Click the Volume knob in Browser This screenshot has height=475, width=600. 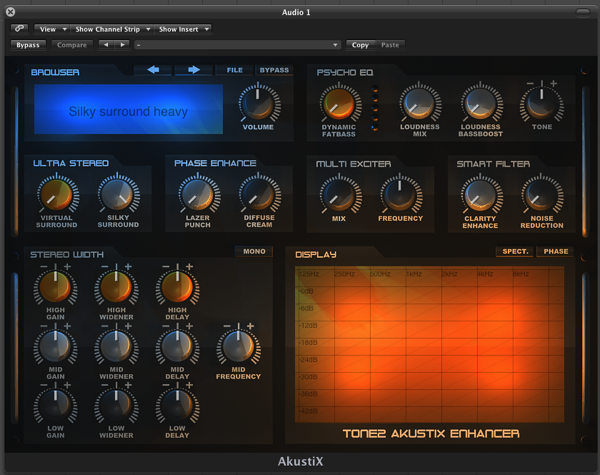[x=259, y=102]
